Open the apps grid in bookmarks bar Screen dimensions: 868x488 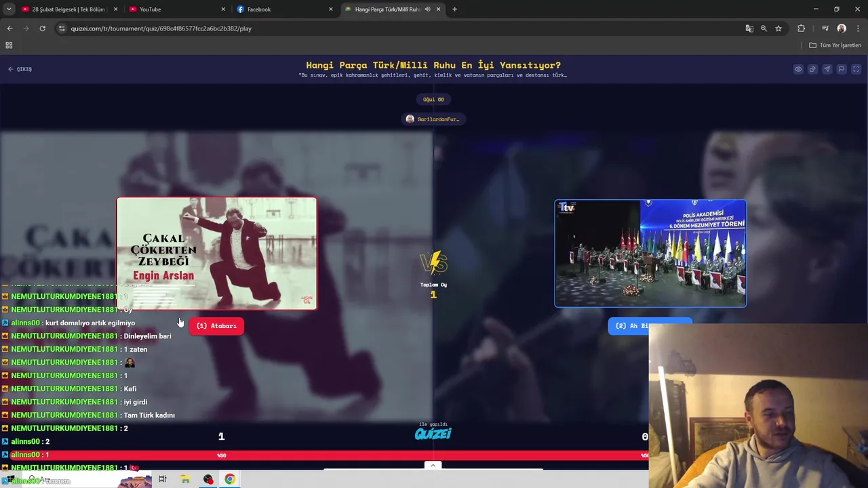click(9, 45)
